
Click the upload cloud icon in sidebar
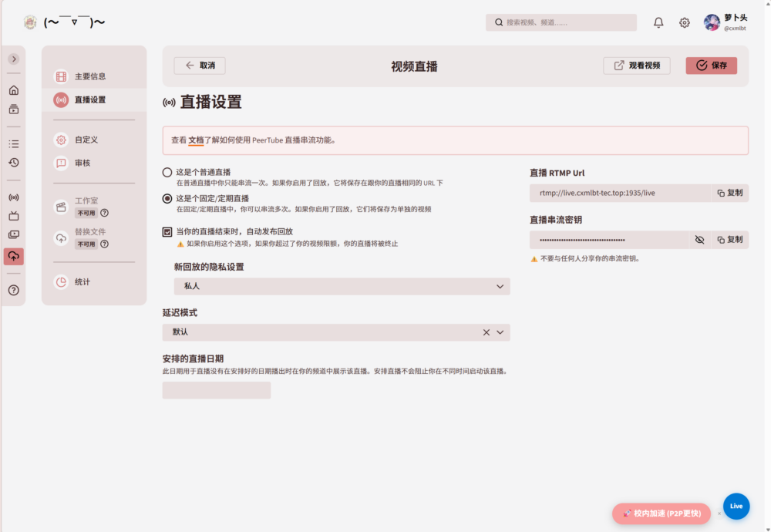(x=14, y=256)
